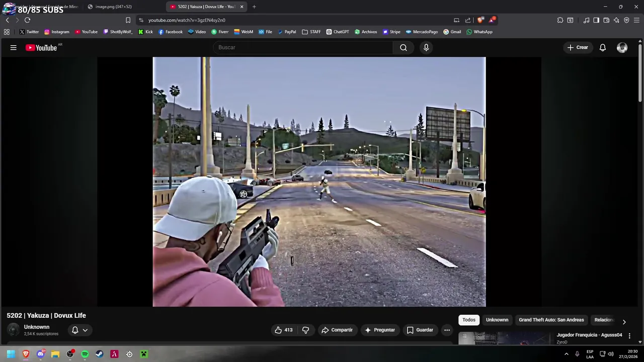
Task: Open Jugador Franquicia - Aguss04 video thumbnail
Action: [x=505, y=338]
